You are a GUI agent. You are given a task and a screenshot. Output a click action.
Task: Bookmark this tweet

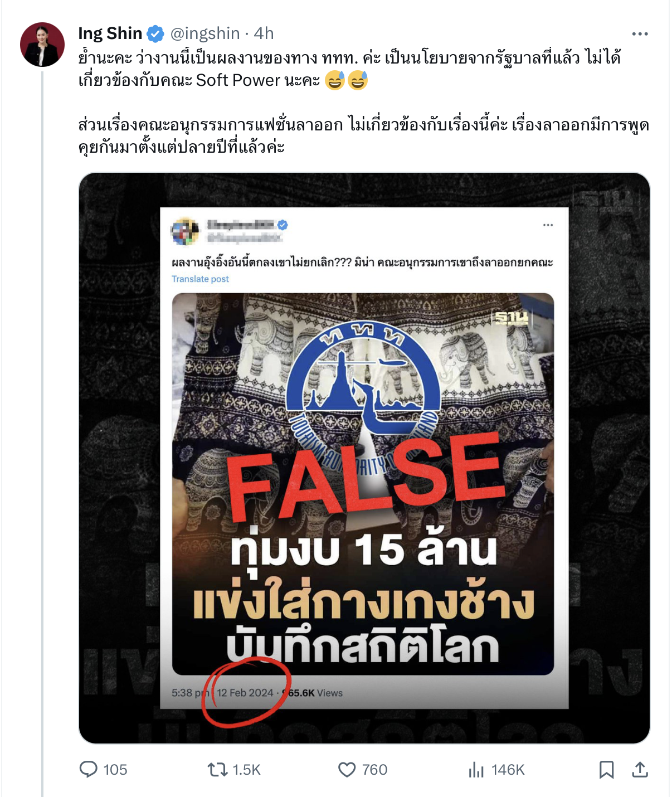(606, 770)
